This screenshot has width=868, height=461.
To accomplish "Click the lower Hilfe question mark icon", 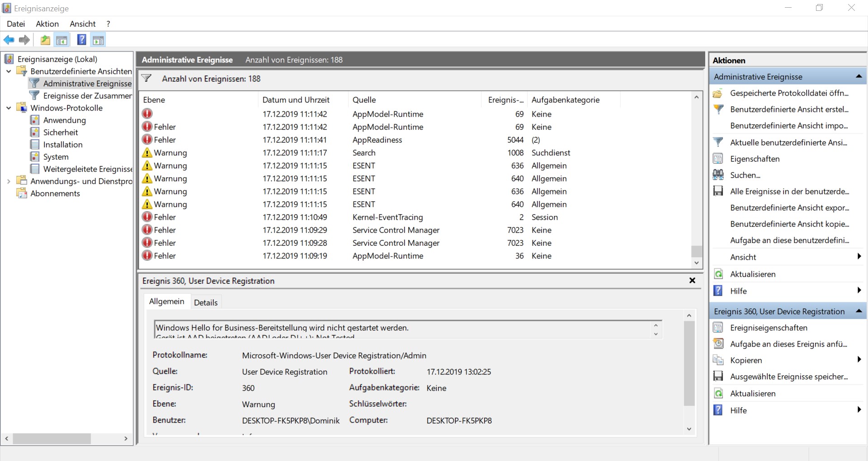I will click(718, 410).
